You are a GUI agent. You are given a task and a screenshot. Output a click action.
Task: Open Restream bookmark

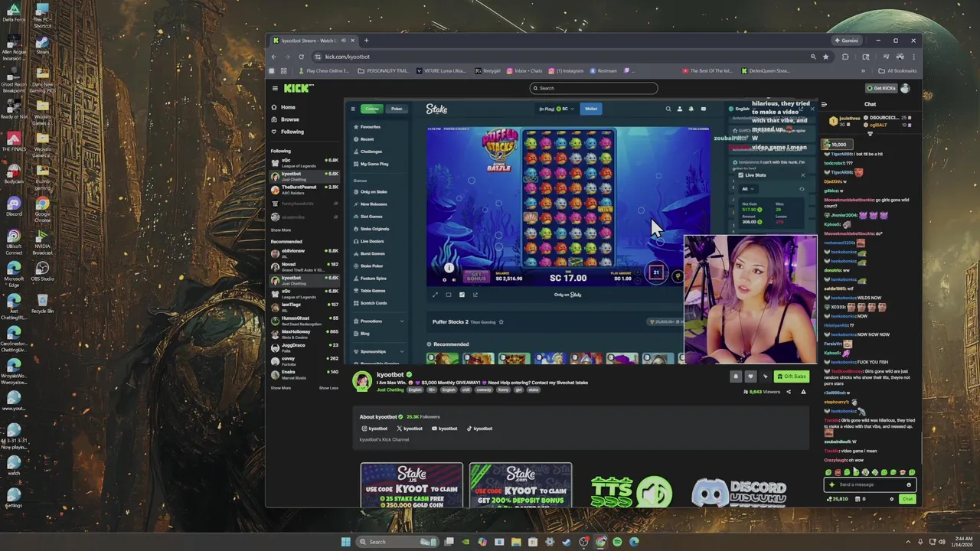[603, 70]
